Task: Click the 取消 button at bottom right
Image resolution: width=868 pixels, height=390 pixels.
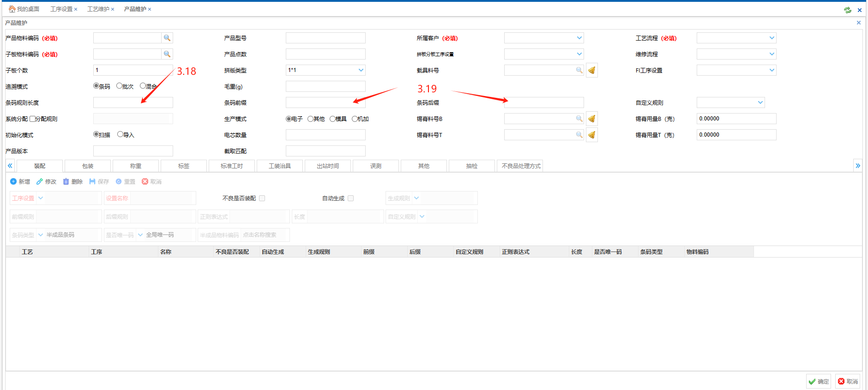Action: 847,381
